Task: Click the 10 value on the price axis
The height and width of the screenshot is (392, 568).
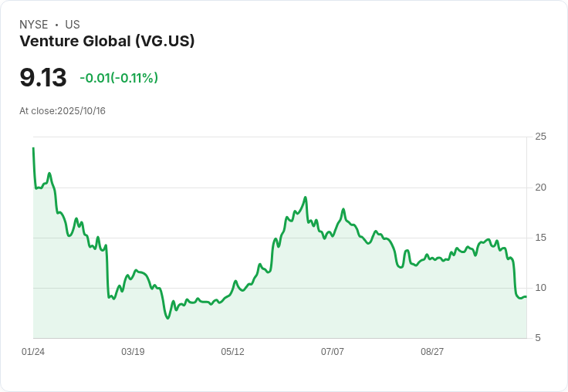Action: click(540, 288)
